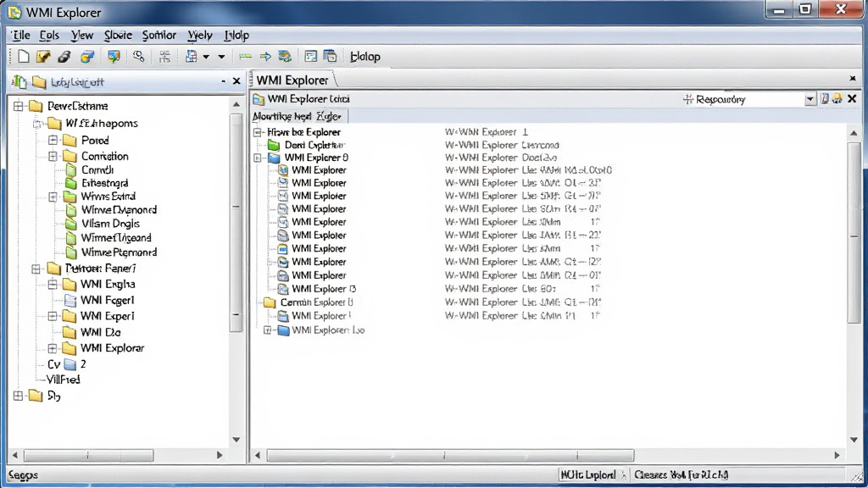Click the crosshair icon beside Repository label

click(x=688, y=99)
